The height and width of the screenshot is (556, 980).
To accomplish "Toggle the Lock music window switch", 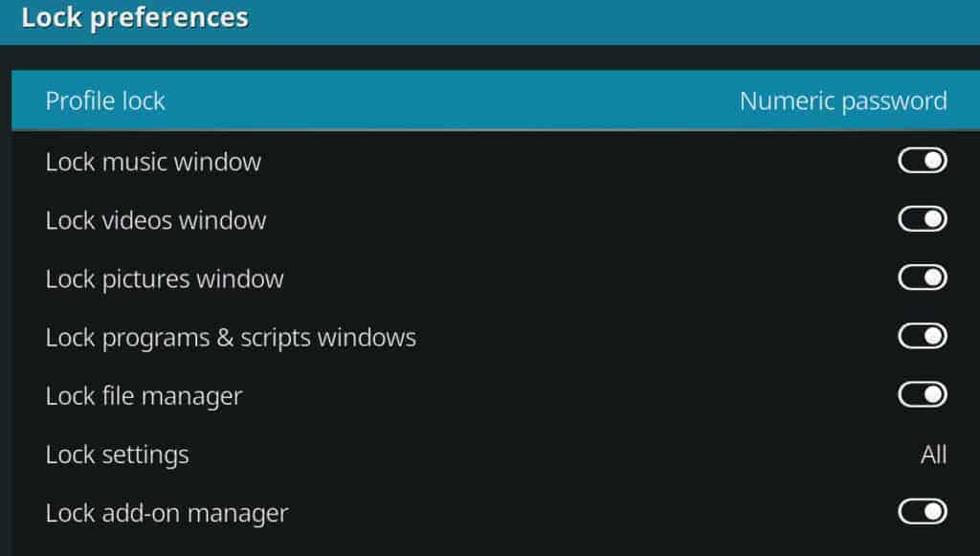I will 923,161.
